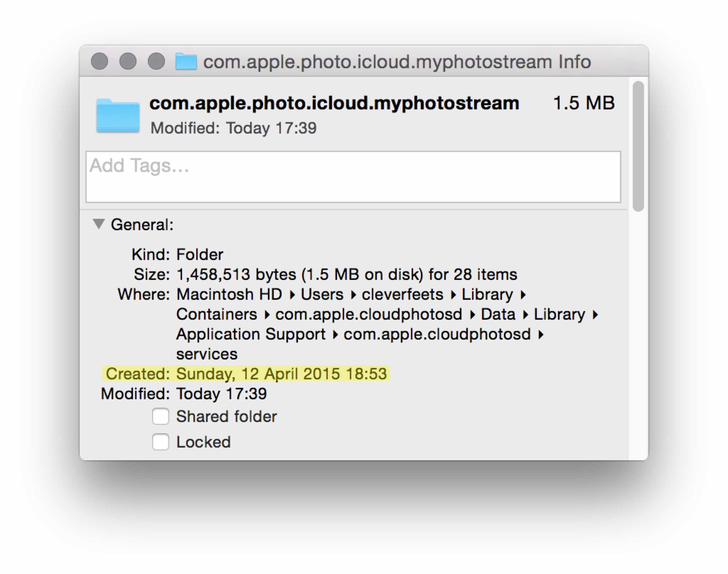Image resolution: width=728 pixels, height=574 pixels.
Task: Click the folder proxy icon in title bar
Action: (186, 61)
